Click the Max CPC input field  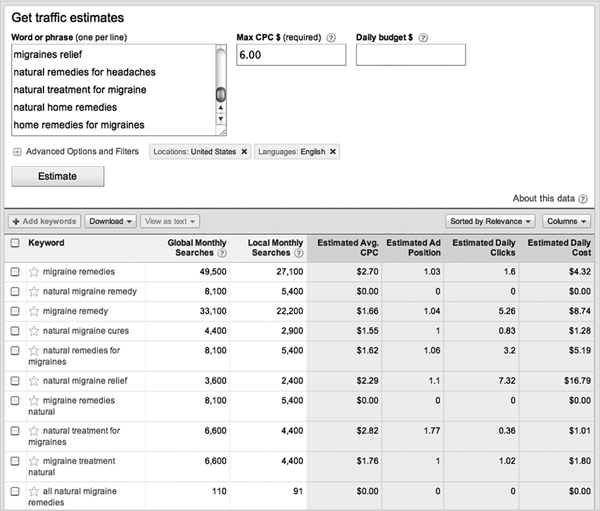291,55
